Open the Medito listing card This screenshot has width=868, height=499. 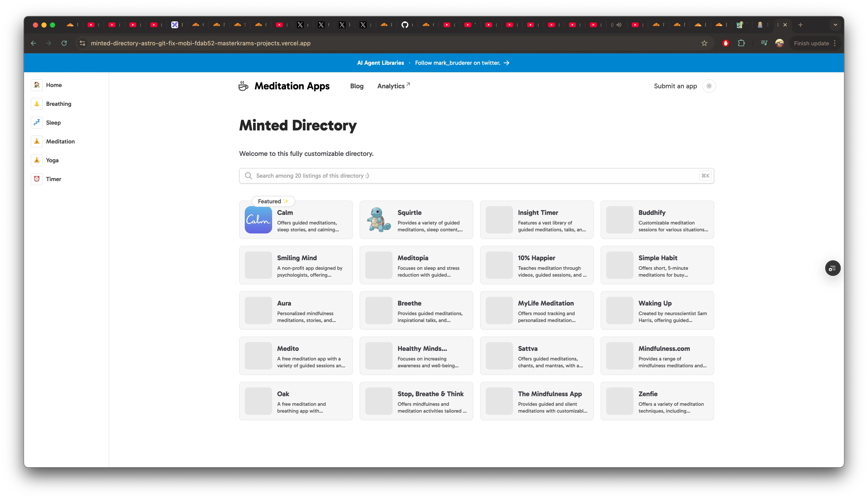tap(296, 356)
